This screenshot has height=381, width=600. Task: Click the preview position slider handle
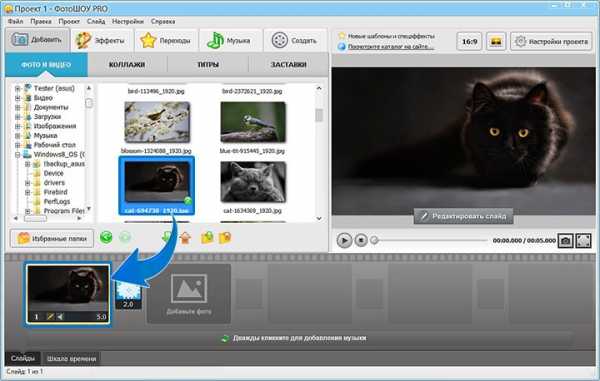coord(375,240)
